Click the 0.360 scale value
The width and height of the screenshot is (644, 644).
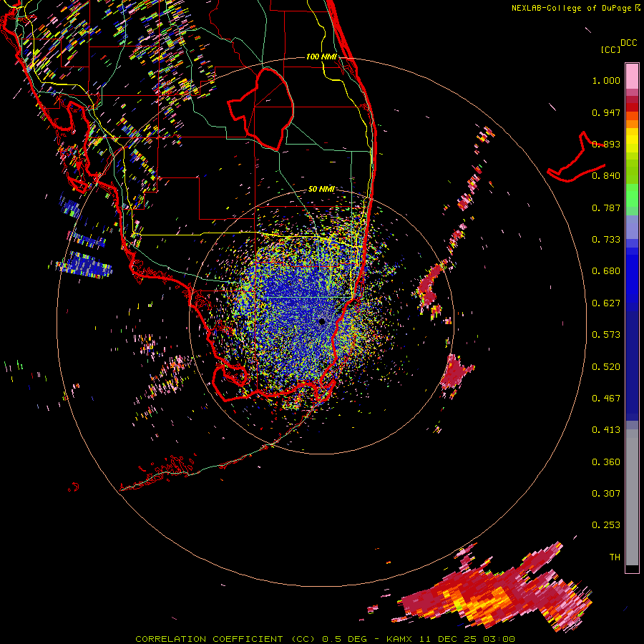(x=606, y=462)
